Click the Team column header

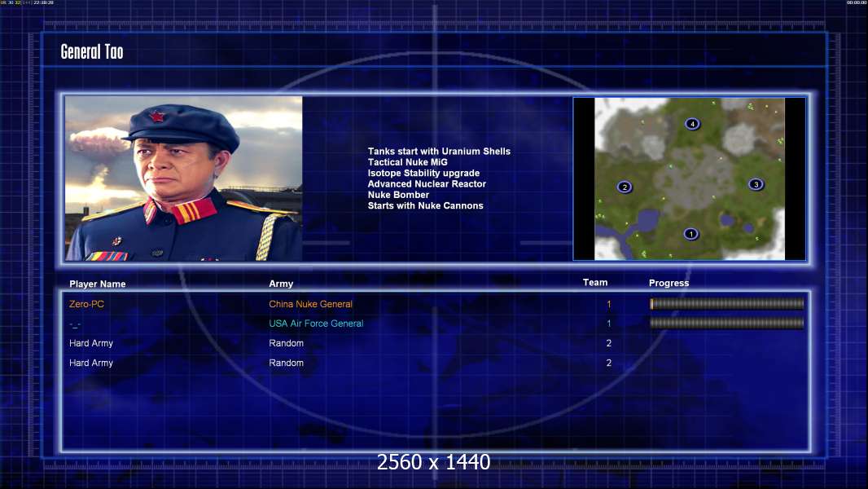pyautogui.click(x=595, y=283)
